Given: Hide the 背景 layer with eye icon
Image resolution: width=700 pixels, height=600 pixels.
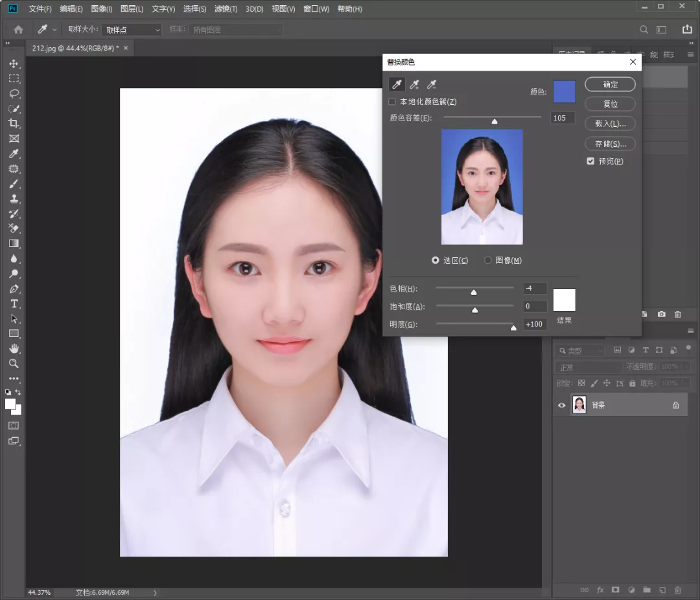Looking at the screenshot, I should click(562, 406).
